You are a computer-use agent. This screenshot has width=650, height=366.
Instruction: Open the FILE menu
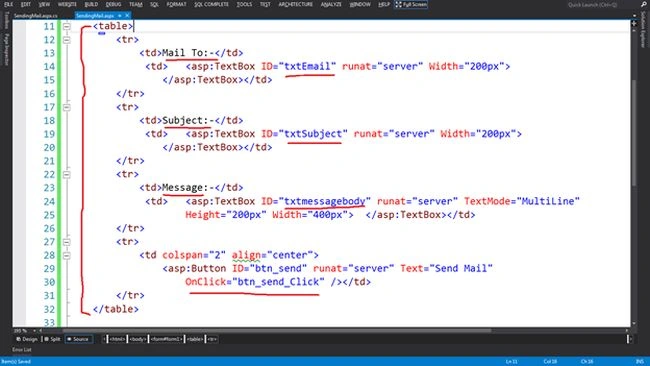coord(8,4)
